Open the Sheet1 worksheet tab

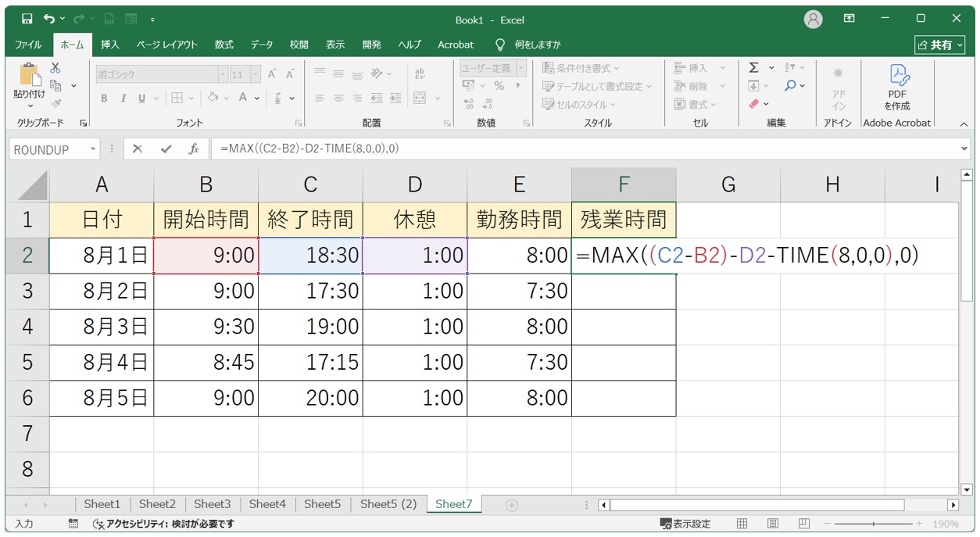pos(102,504)
